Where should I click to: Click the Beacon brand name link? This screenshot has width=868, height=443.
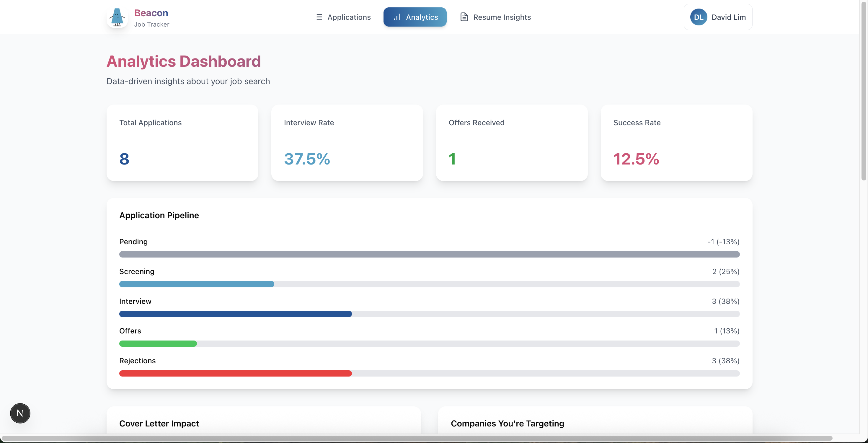151,13
